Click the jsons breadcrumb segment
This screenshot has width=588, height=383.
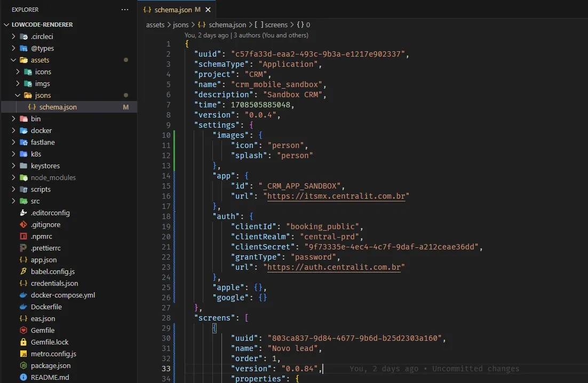(181, 25)
